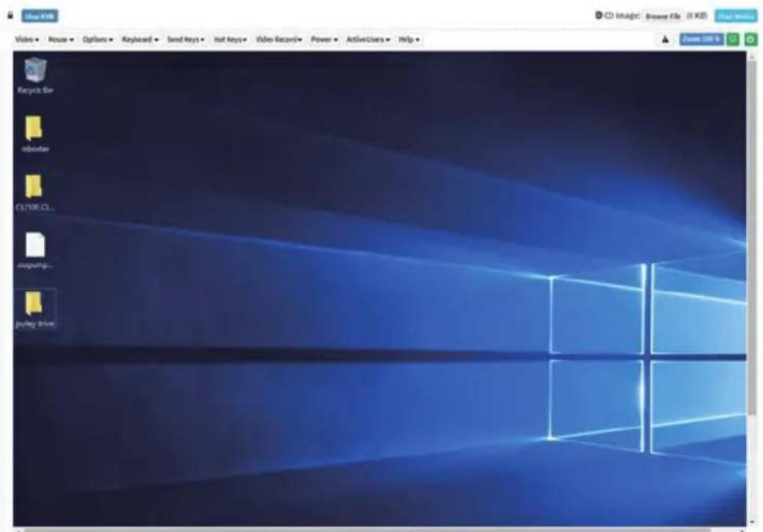Open the Options dropdown menu
Viewport: 763px width, 532px height.
point(97,39)
